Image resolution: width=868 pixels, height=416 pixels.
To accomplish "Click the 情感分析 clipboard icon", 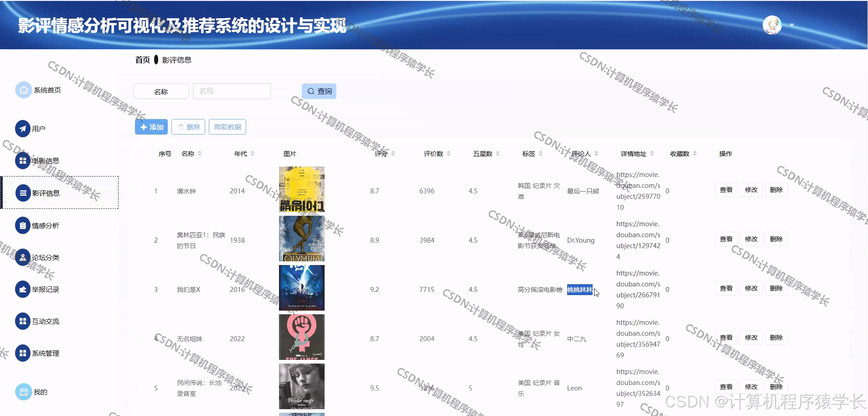I will pos(23,225).
